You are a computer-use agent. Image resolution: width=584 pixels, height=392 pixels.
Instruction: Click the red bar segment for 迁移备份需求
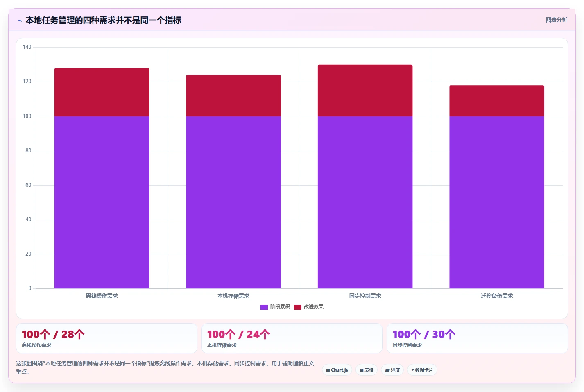click(497, 101)
